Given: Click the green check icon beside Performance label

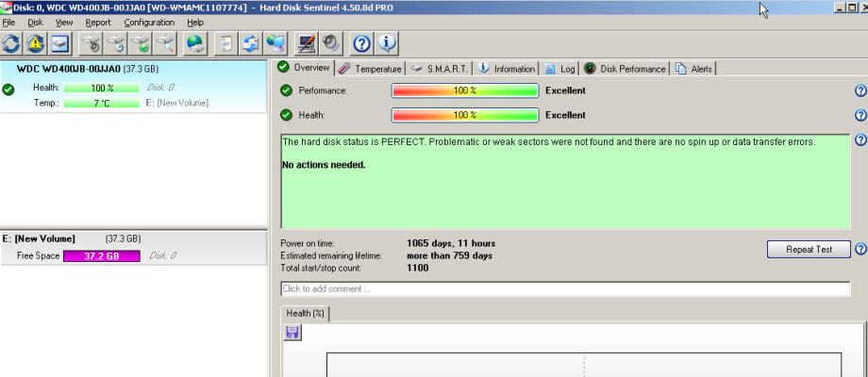Looking at the screenshot, I should click(286, 90).
